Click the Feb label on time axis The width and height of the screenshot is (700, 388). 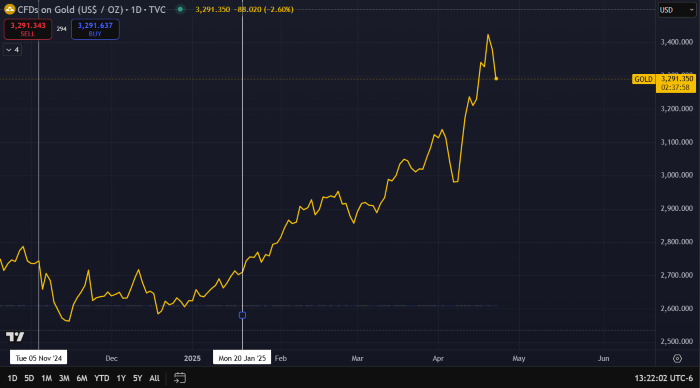281,358
